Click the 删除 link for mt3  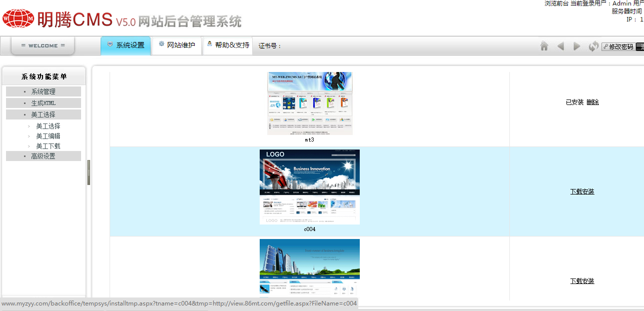pos(592,102)
